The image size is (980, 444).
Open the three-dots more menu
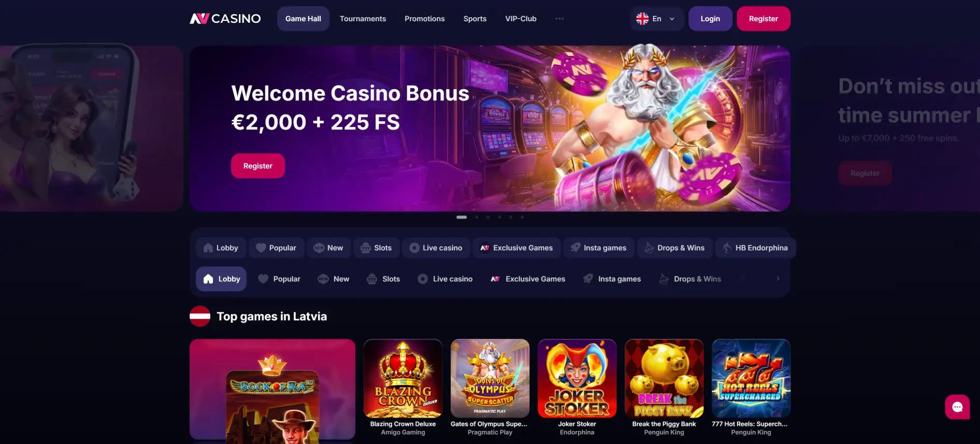point(559,19)
